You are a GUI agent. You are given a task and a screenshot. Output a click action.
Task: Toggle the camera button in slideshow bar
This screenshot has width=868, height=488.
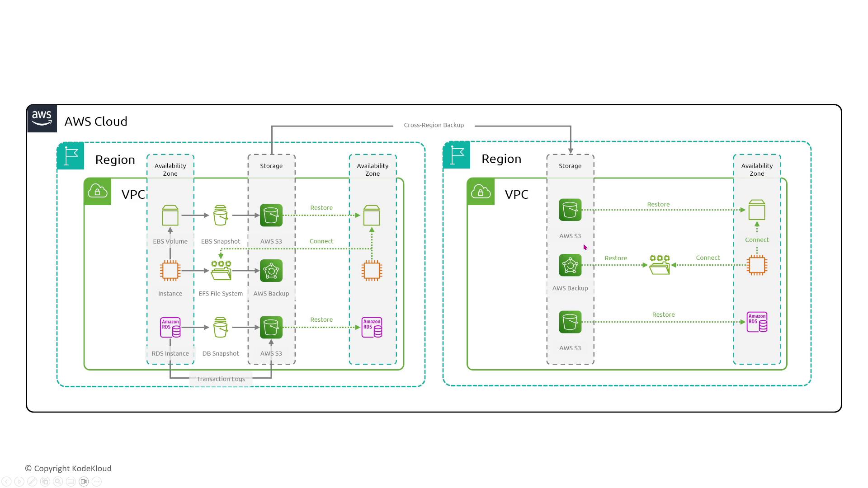coord(84,482)
